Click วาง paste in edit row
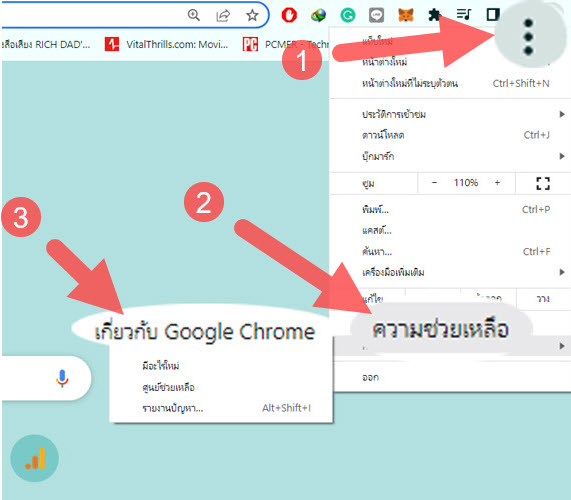 pos(543,299)
